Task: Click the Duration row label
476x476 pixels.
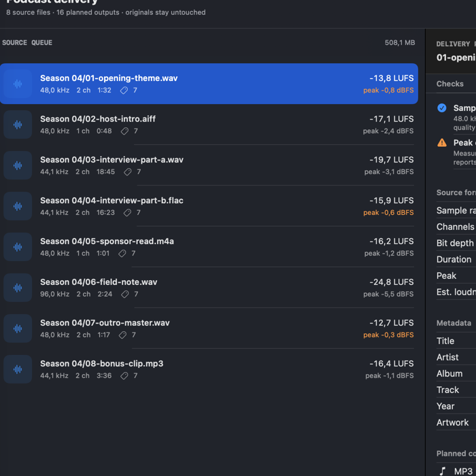Action: [454, 259]
